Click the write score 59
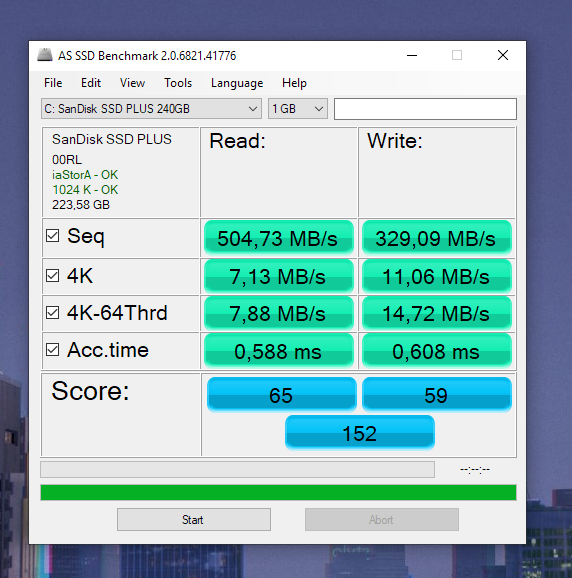 click(437, 394)
